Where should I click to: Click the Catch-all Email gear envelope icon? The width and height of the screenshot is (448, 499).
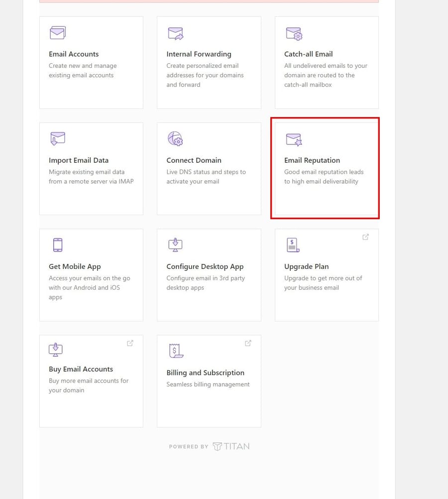point(294,34)
